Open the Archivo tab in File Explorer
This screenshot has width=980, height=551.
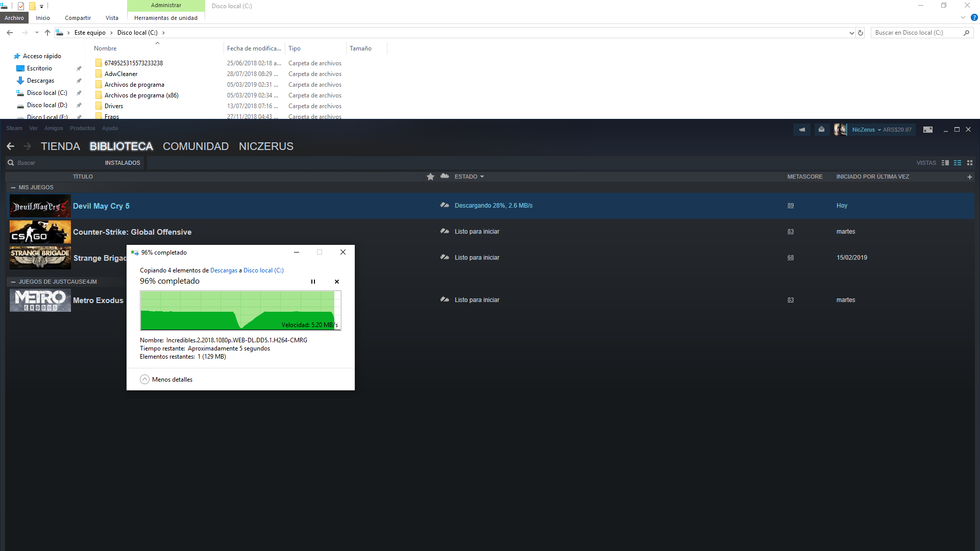[14, 18]
